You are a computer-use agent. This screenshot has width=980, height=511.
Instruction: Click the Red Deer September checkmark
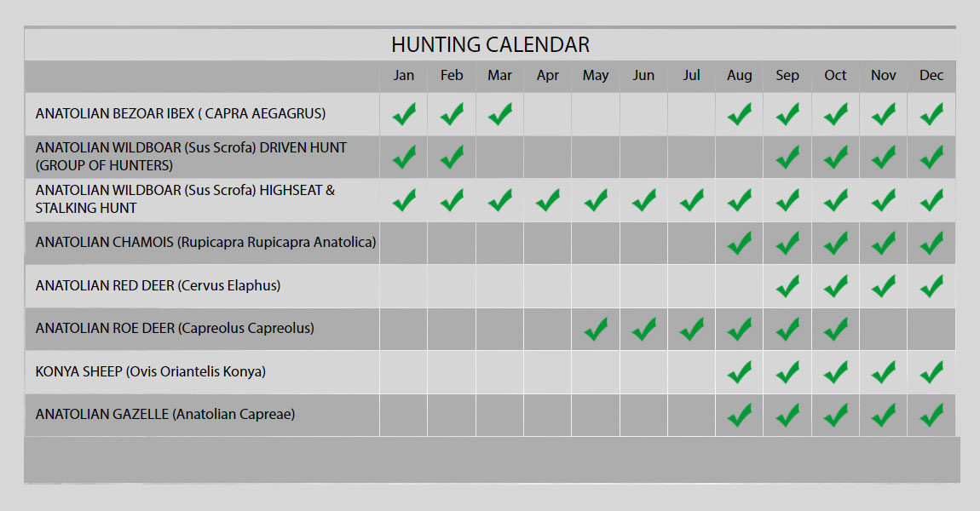point(787,285)
